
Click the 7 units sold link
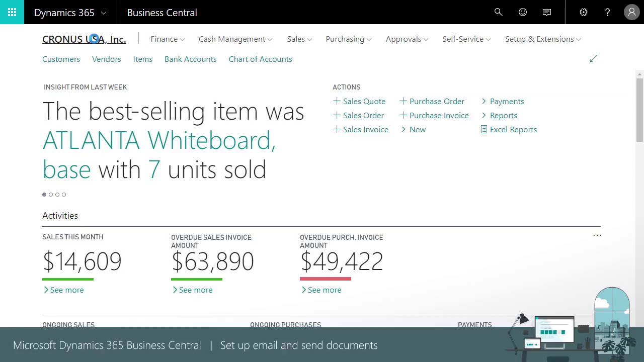point(154,170)
